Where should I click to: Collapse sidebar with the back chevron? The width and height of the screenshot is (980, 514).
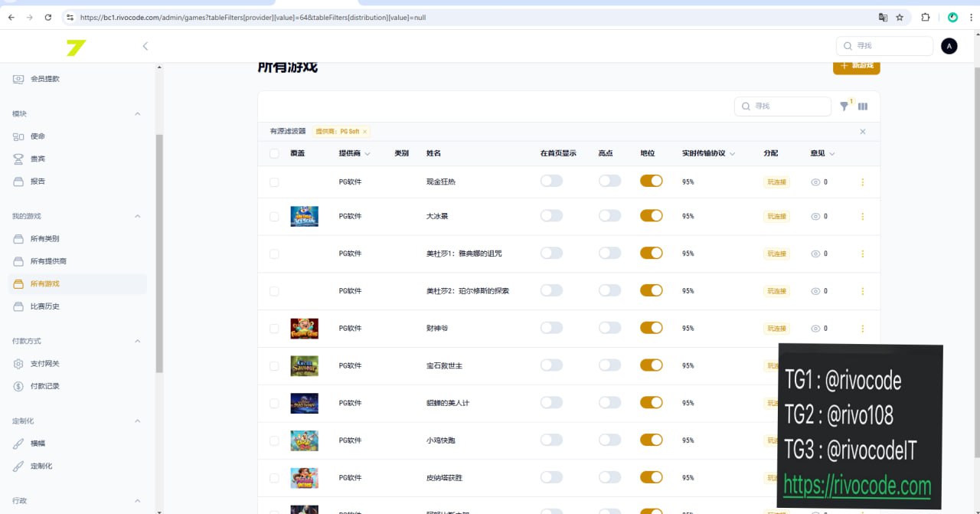[145, 46]
